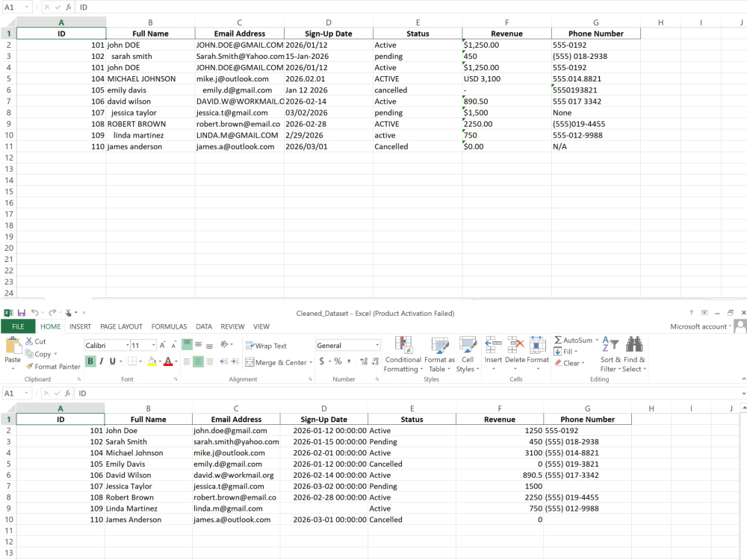The height and width of the screenshot is (560, 747).
Task: Toggle Merge & Center
Action: coord(276,362)
